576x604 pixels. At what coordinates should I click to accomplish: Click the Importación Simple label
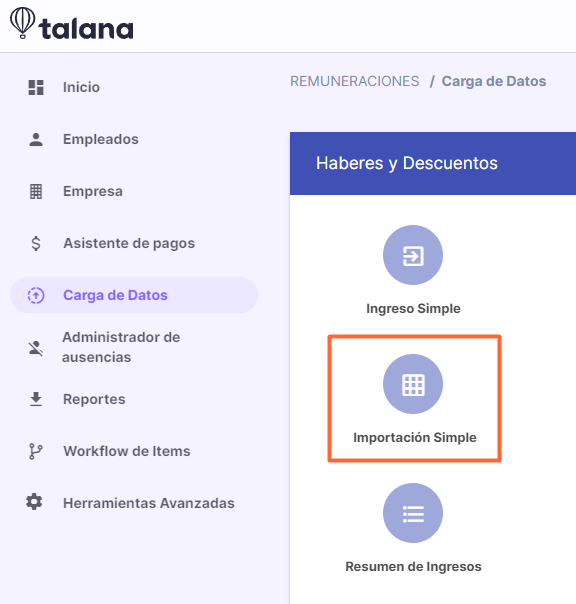pos(415,438)
